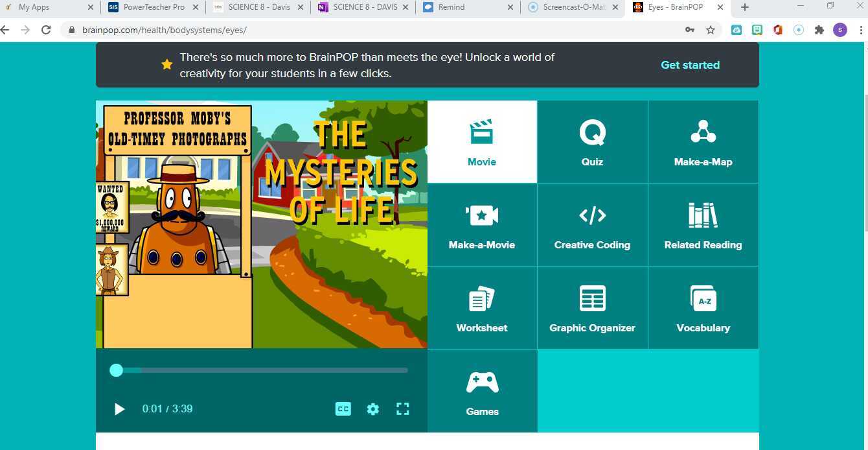Launch the Games section

pos(482,390)
